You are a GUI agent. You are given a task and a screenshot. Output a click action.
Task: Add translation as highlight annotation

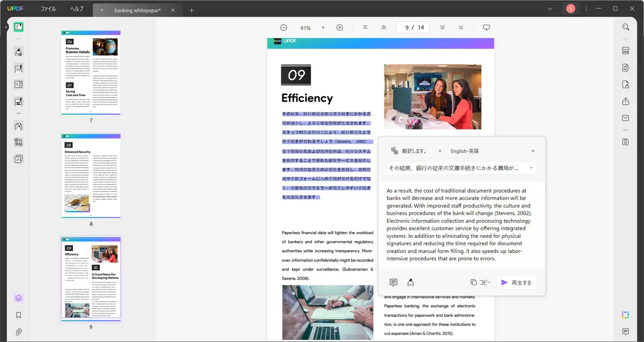pyautogui.click(x=411, y=282)
